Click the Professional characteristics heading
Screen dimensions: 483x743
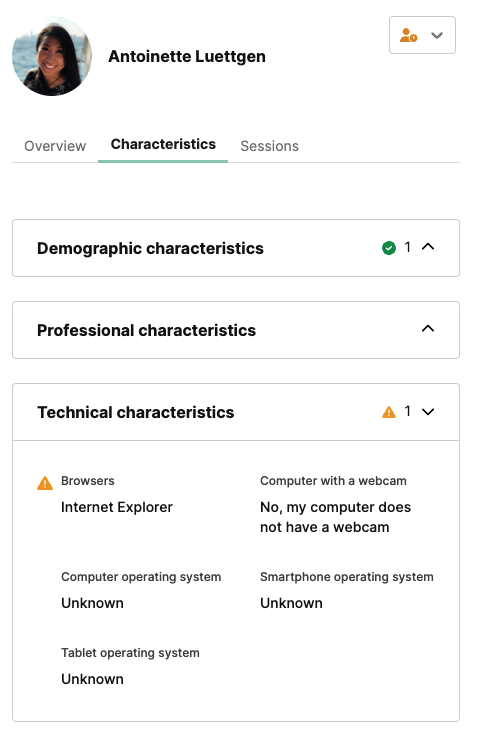coord(146,330)
